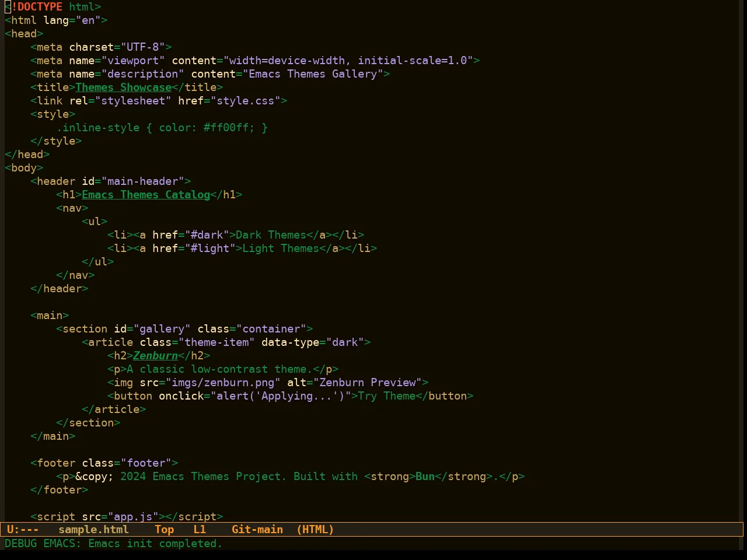Click the opening <body> tag
747x560 pixels.
tap(24, 168)
